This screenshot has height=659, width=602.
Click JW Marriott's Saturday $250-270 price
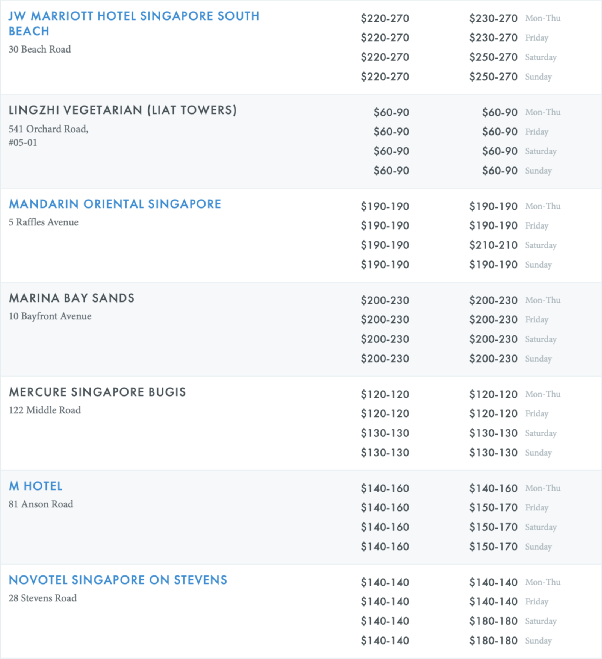(x=494, y=57)
